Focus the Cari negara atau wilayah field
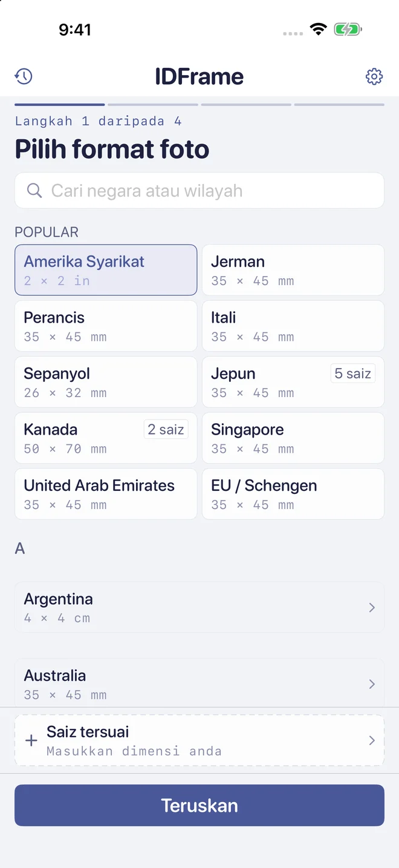The width and height of the screenshot is (399, 868). [199, 191]
